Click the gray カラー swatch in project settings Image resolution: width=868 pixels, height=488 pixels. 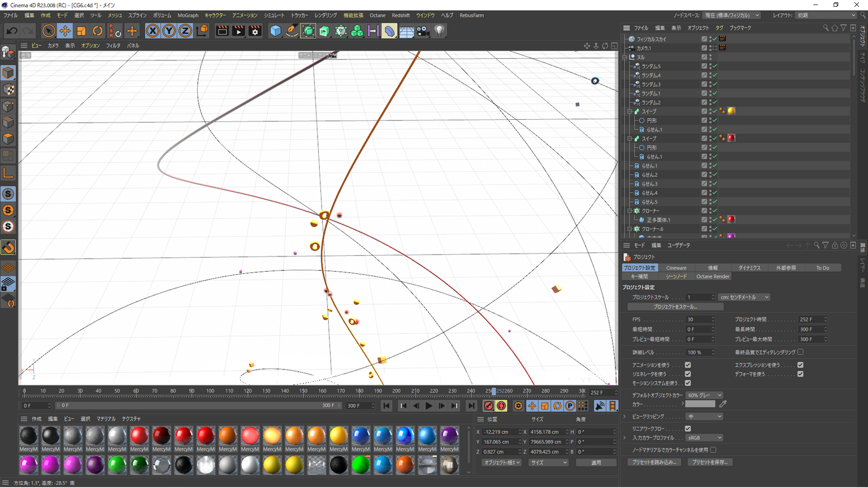[x=700, y=404]
